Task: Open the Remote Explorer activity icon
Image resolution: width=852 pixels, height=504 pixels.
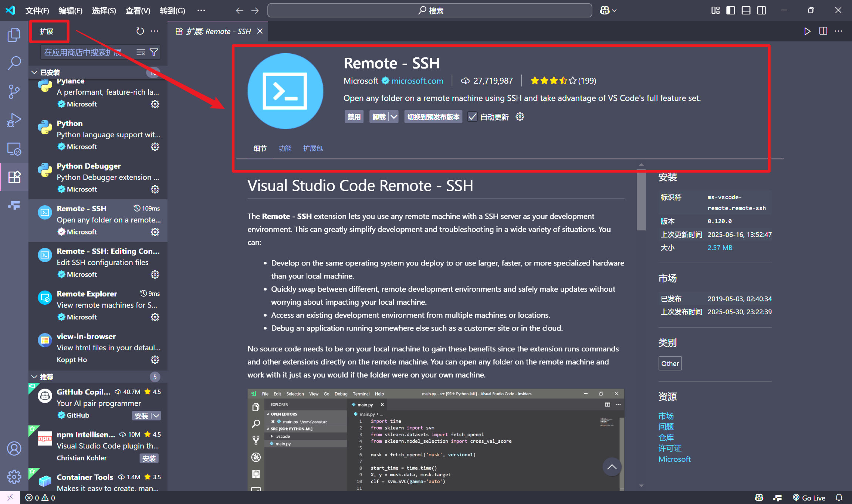Action: tap(14, 149)
